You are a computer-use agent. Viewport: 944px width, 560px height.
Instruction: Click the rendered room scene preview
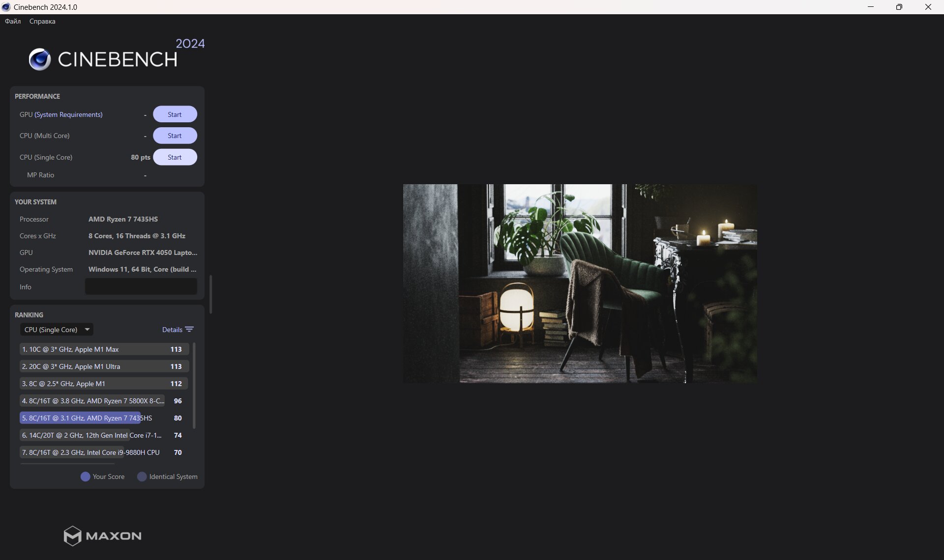click(580, 283)
